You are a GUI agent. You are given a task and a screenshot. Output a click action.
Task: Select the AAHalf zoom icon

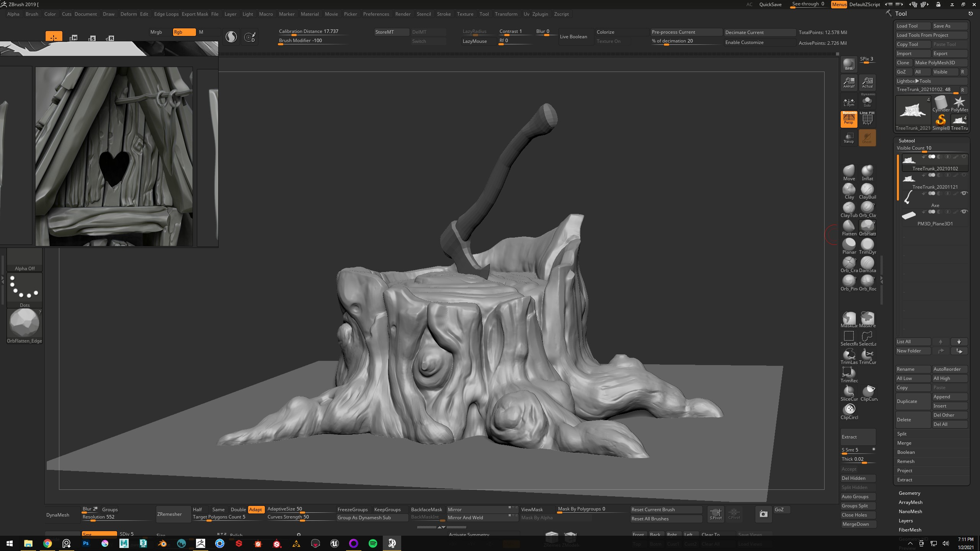[x=849, y=83]
